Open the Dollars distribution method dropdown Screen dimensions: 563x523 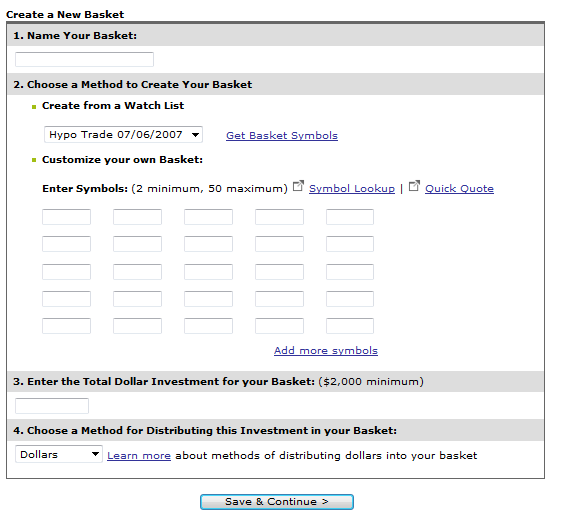click(x=59, y=454)
